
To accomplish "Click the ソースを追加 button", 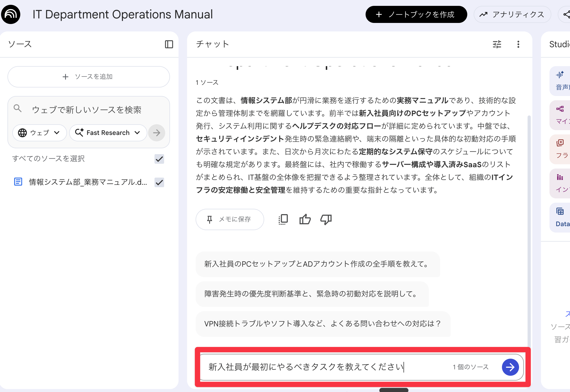I will 89,77.
